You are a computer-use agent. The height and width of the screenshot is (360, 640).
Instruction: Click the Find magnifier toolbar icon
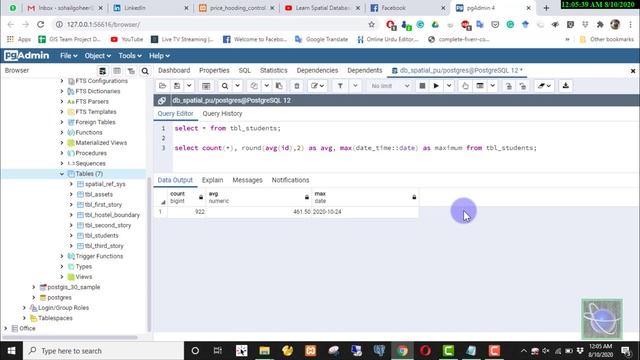[x=224, y=86]
